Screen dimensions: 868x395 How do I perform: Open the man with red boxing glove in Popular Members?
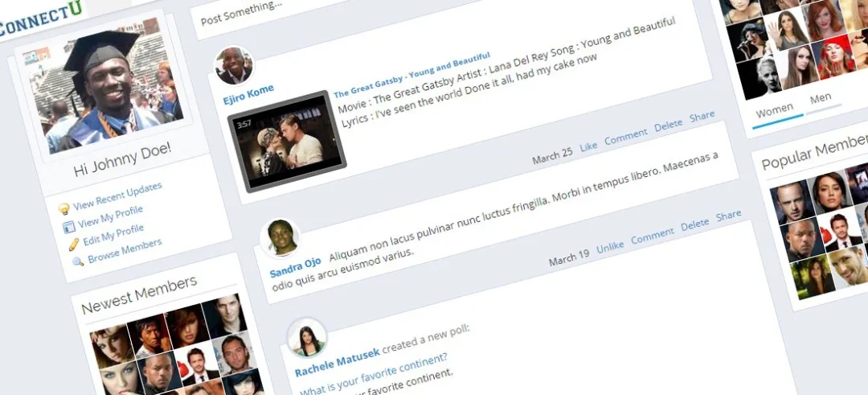pyautogui.click(x=841, y=228)
